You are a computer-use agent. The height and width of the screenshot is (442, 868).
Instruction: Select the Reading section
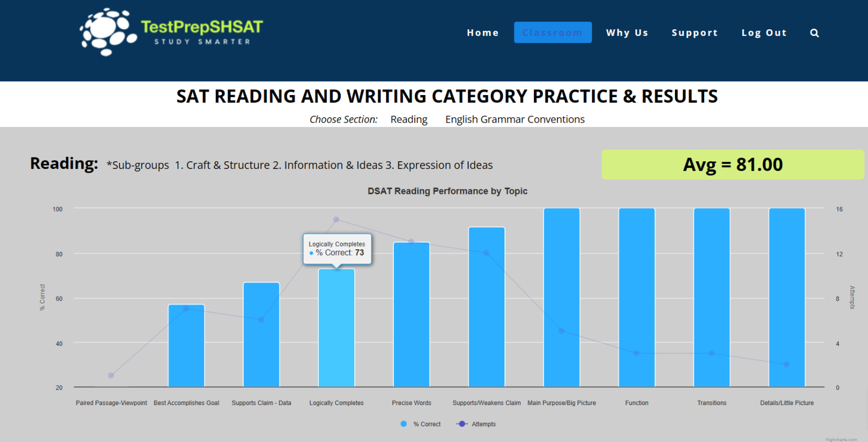pos(409,119)
